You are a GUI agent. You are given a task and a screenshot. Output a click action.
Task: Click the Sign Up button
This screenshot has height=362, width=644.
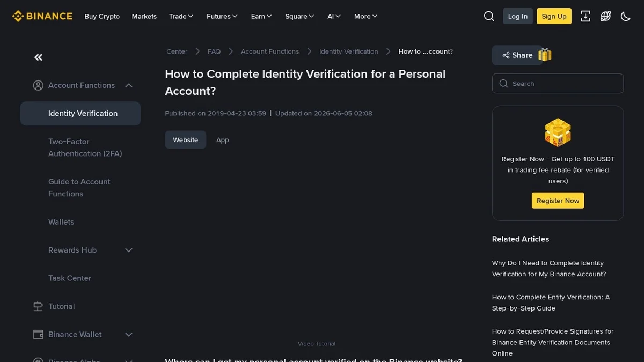[554, 16]
